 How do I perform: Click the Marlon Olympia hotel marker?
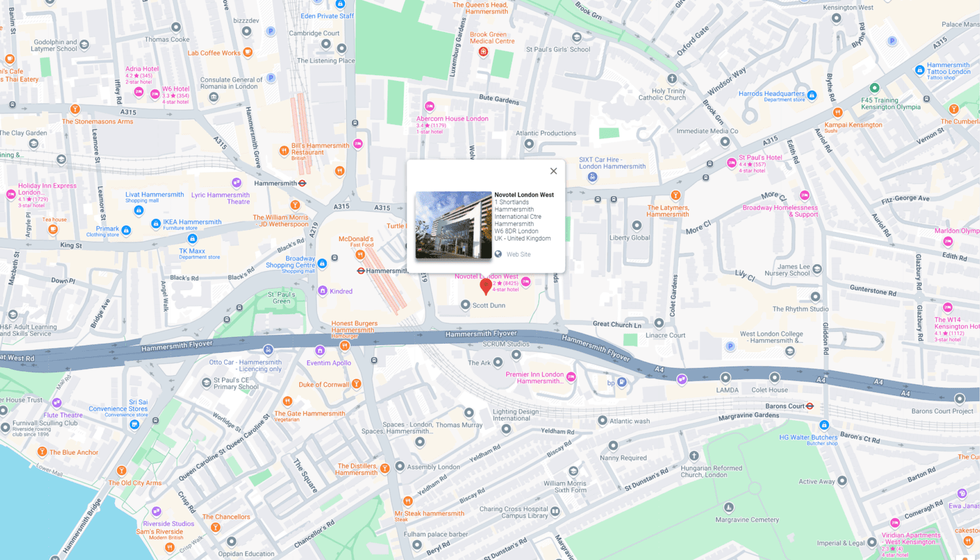[948, 242]
